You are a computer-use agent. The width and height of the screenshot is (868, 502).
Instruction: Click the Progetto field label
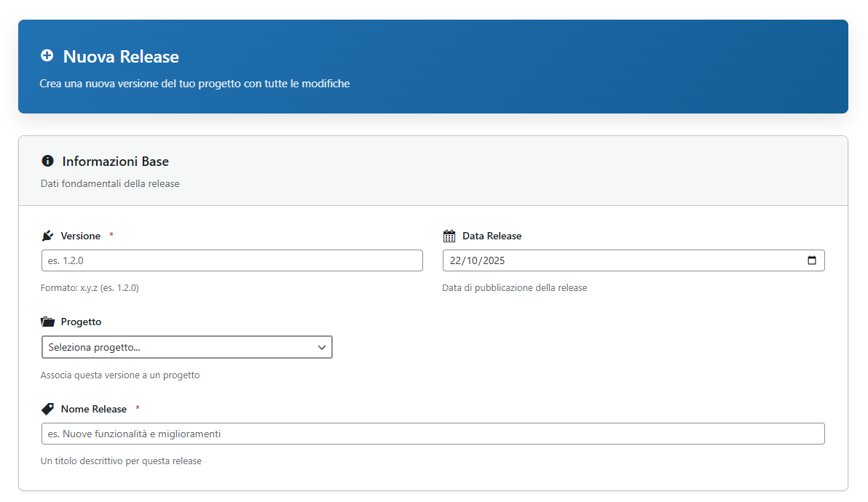click(81, 322)
